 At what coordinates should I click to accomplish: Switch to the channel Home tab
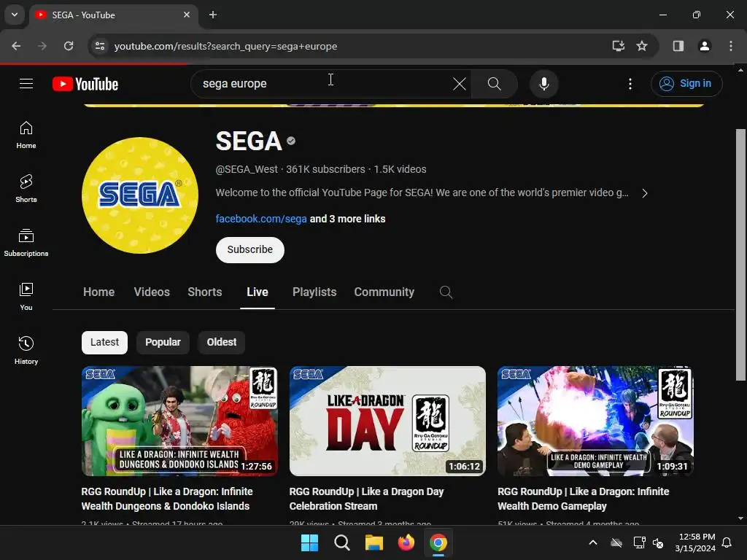(98, 292)
